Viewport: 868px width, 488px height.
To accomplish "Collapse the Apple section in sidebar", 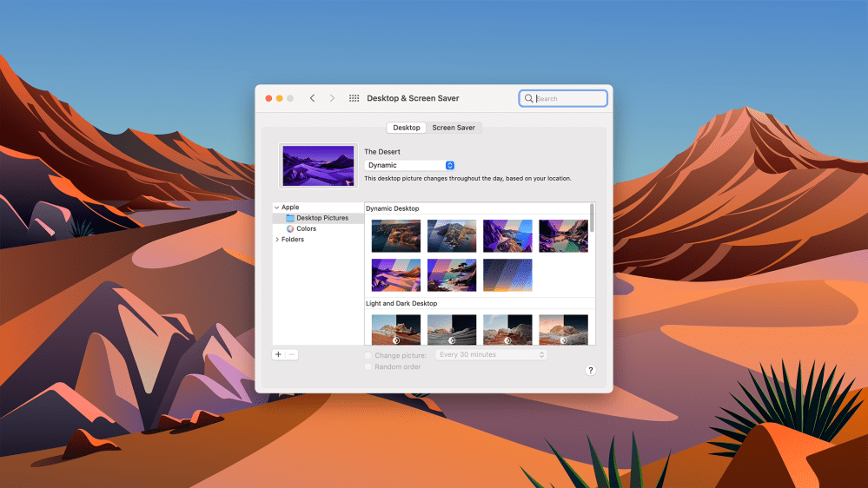I will coord(276,208).
